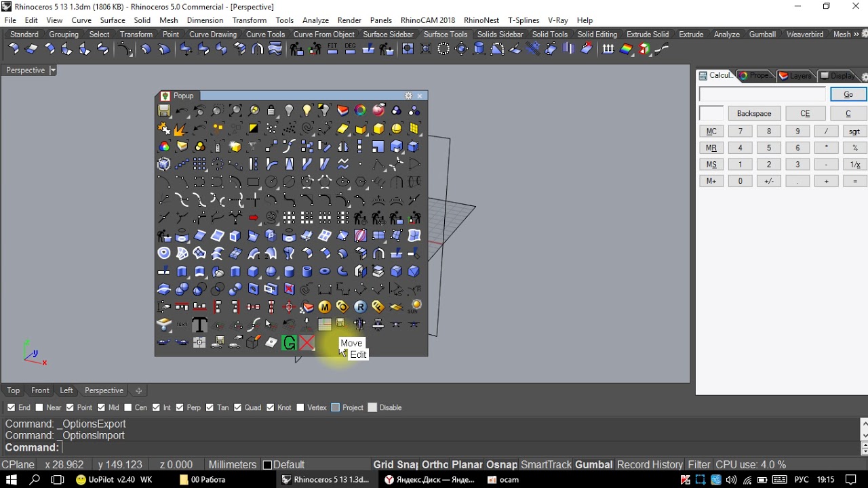Select the red arrow icon in Popup
Screen dimensions: 868x488
(253, 218)
